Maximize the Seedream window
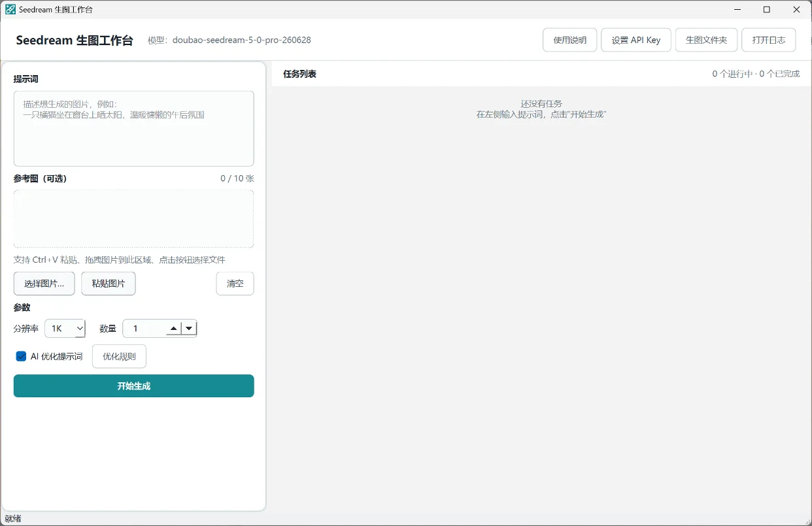Screen dimensions: 812x526 pyautogui.click(x=767, y=10)
